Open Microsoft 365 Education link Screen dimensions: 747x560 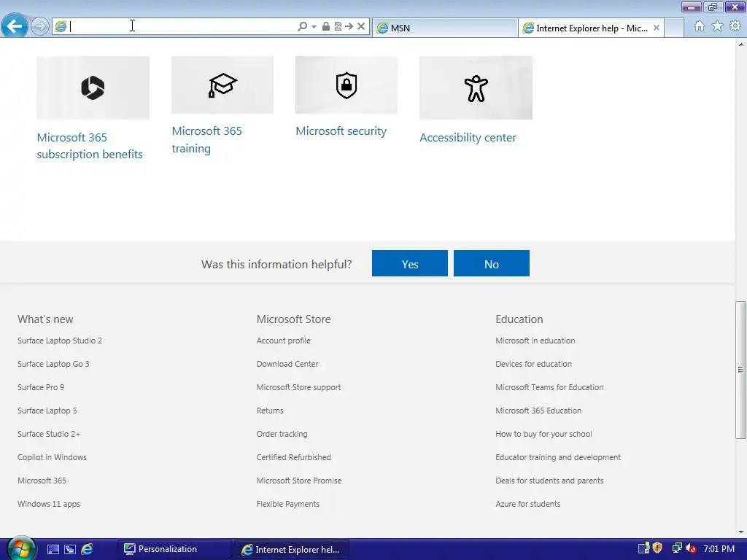(538, 411)
